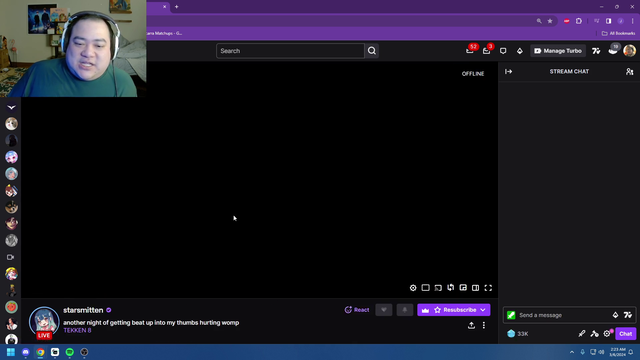This screenshot has width=640, height=360.
Task: Click the Search box at top
Action: 290,51
